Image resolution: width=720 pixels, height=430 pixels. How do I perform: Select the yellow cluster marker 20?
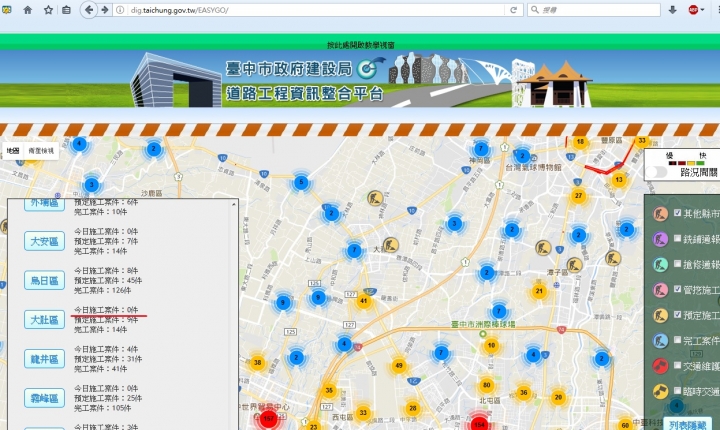coord(558,397)
